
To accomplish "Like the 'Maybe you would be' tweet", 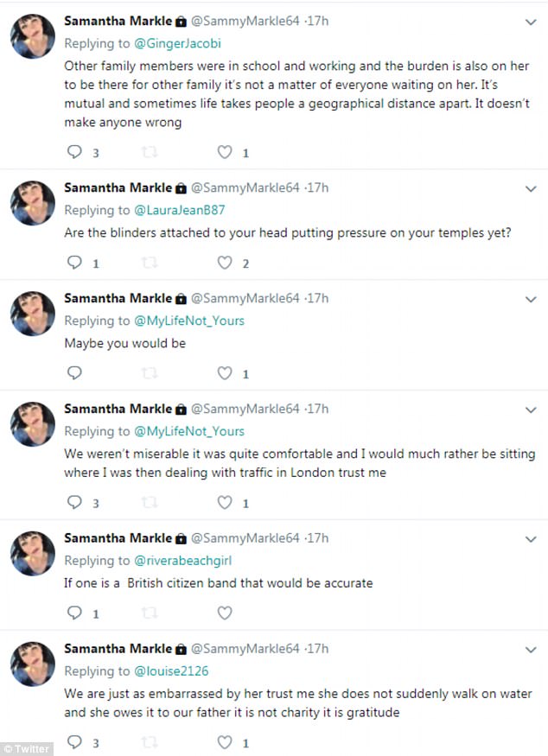I will [225, 372].
